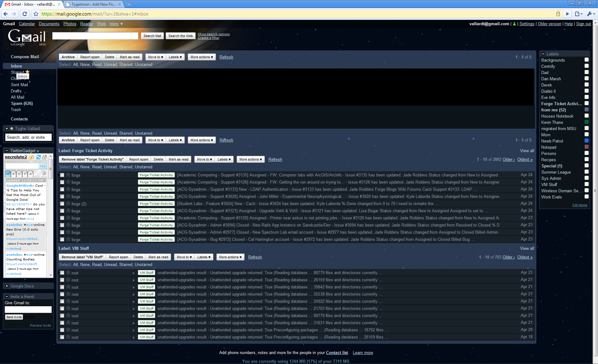Screen dimensions: 598x364
Task: Open the Chrome wrench menu icon
Action: pyautogui.click(x=591, y=14)
